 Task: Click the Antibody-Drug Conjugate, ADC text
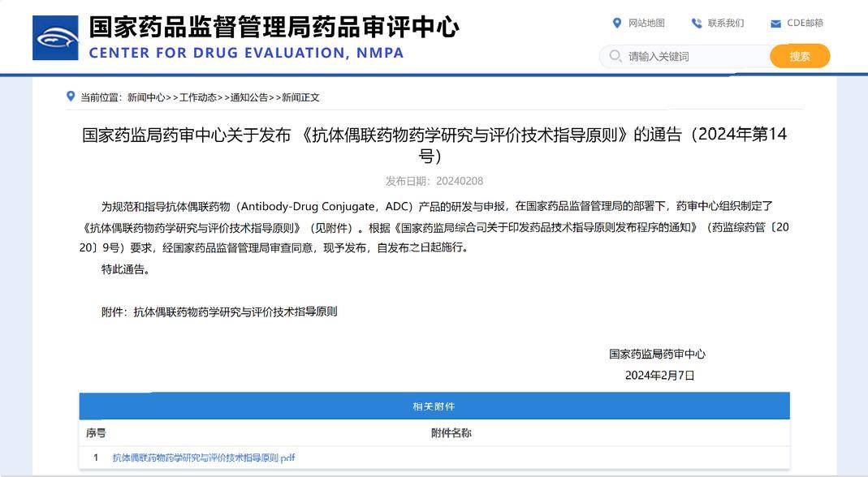[324, 206]
